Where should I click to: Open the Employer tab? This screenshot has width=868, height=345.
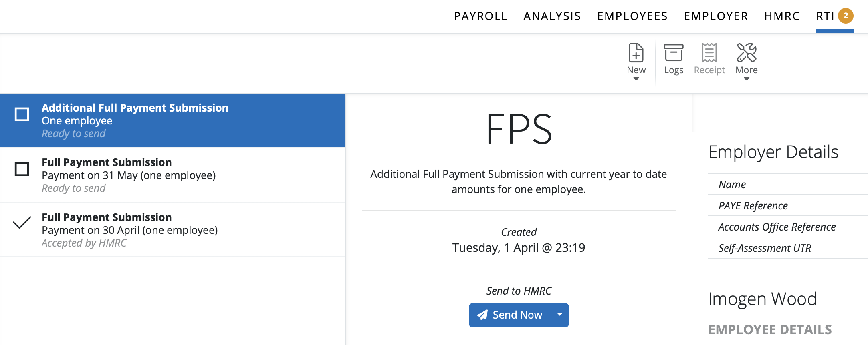pyautogui.click(x=716, y=16)
